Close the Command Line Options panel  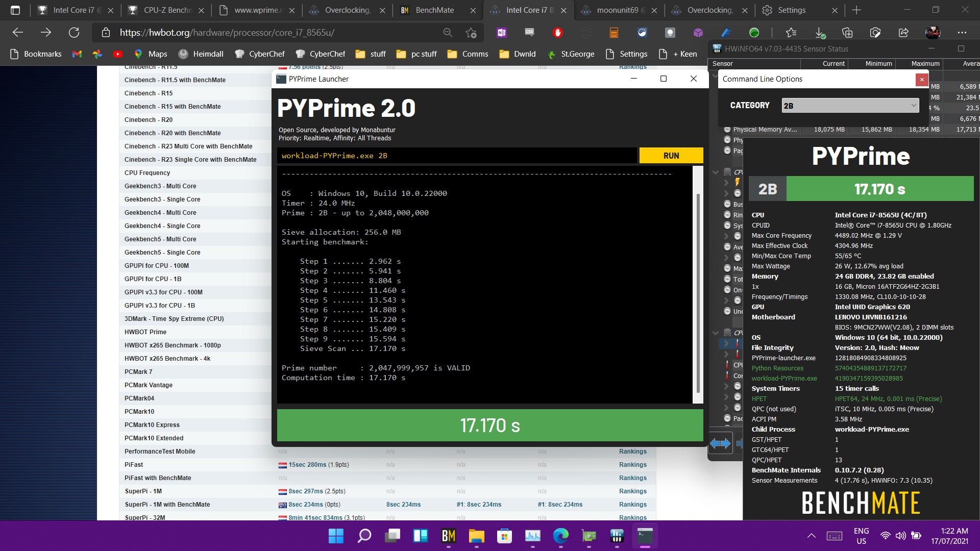tap(921, 79)
